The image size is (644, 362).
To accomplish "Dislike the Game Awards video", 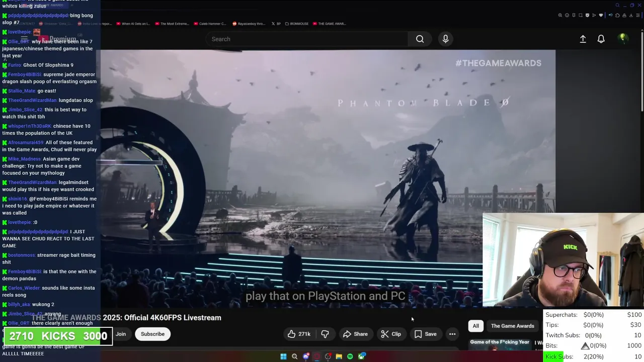I will coord(325,334).
